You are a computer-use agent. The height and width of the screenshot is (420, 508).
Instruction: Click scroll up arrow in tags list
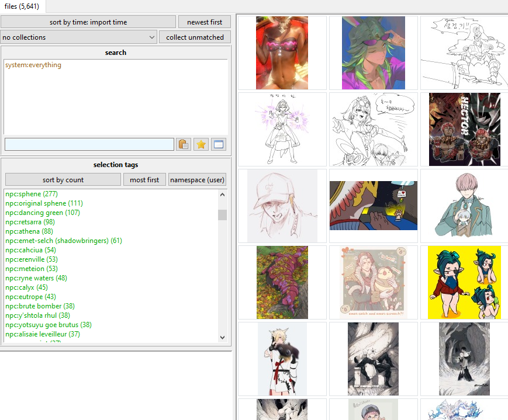(x=222, y=195)
